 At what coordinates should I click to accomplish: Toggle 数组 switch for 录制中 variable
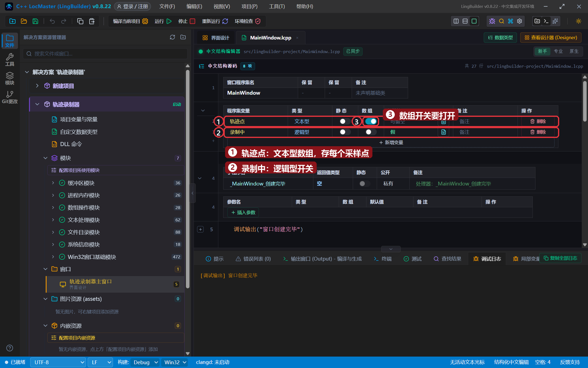click(371, 132)
